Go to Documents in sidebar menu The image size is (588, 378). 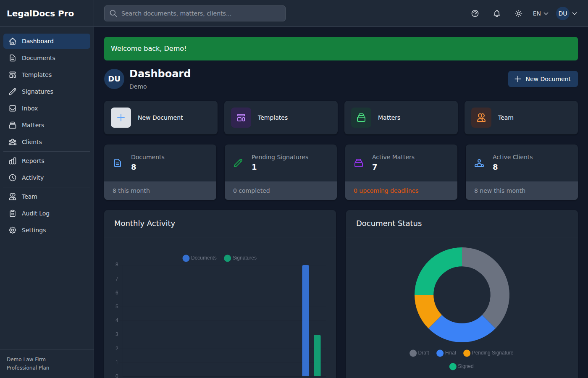pyautogui.click(x=38, y=58)
